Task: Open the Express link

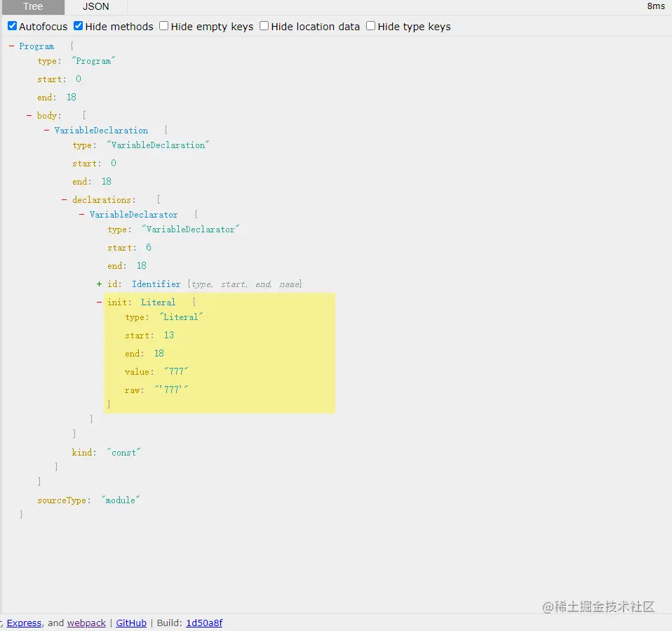Action: (24, 623)
